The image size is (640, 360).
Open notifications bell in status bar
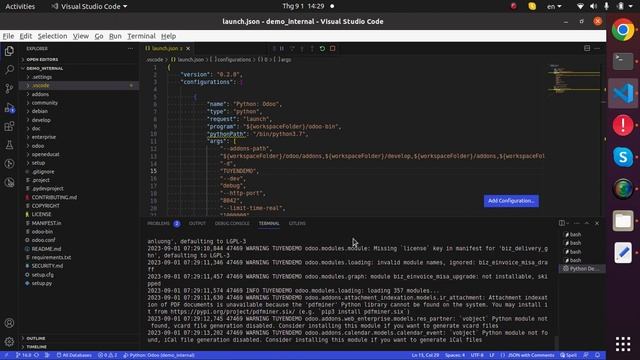pos(598,355)
